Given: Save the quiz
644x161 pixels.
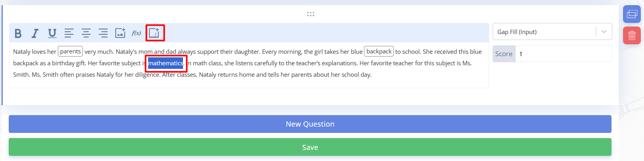Looking at the screenshot, I should click(310, 147).
